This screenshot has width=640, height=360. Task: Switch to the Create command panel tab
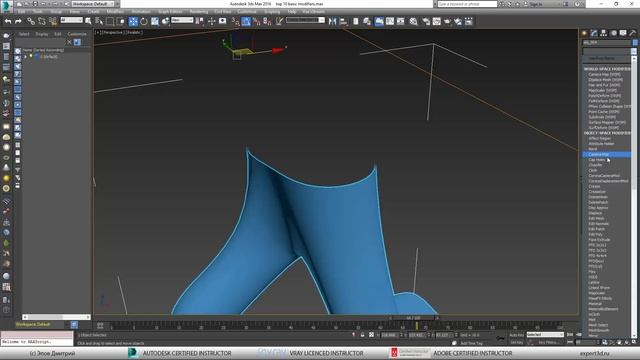(x=584, y=33)
